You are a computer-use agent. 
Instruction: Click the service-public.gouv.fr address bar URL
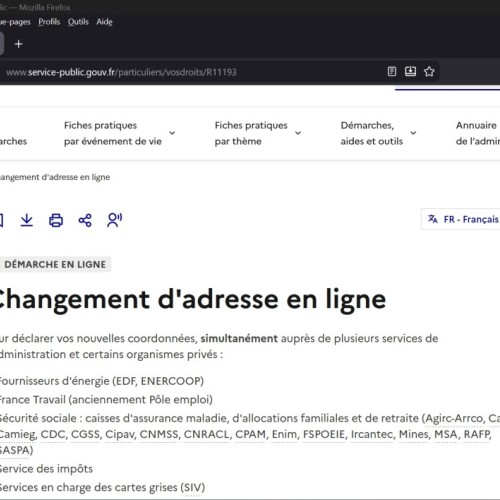pyautogui.click(x=121, y=72)
